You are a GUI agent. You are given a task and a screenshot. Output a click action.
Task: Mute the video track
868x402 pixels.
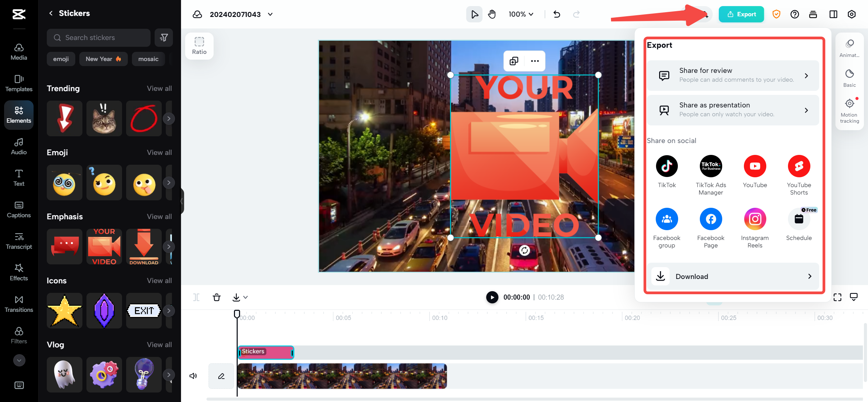click(x=193, y=376)
